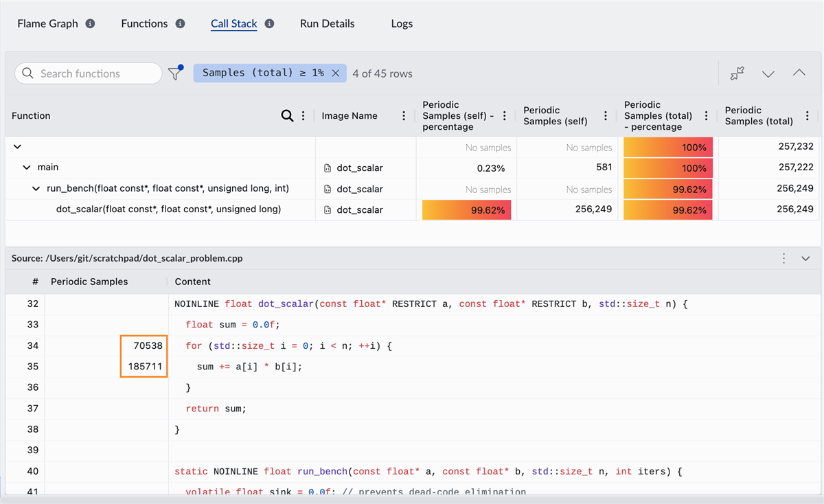
Task: Click the filter funnel icon beside the search box
Action: 175,73
